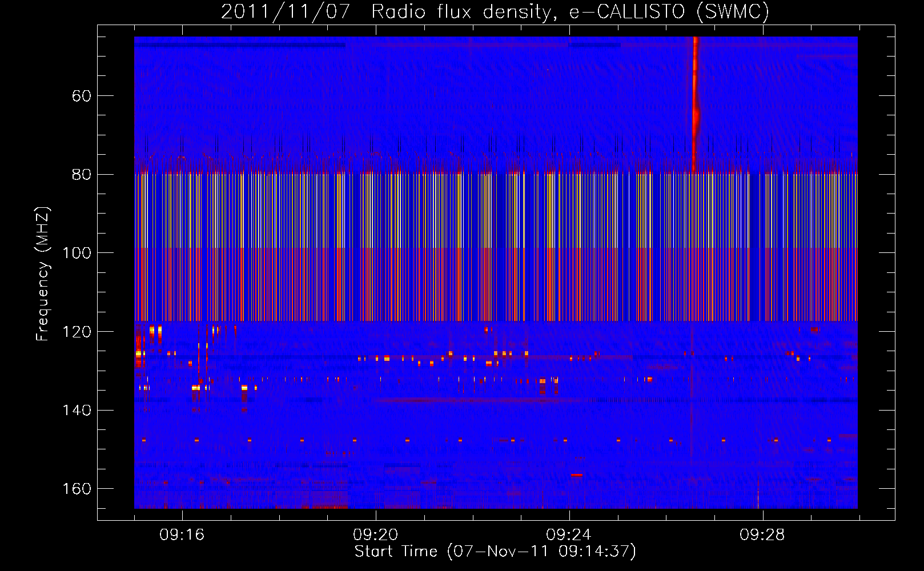The image size is (924, 571).
Task: Click the plot title mentioning e-CALLISTO (SWMC)
Action: [x=495, y=11]
